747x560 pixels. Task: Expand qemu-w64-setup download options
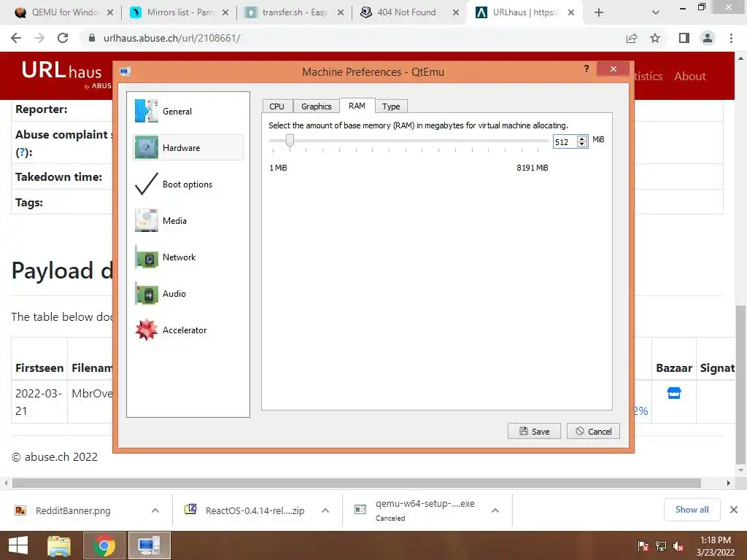pyautogui.click(x=495, y=510)
